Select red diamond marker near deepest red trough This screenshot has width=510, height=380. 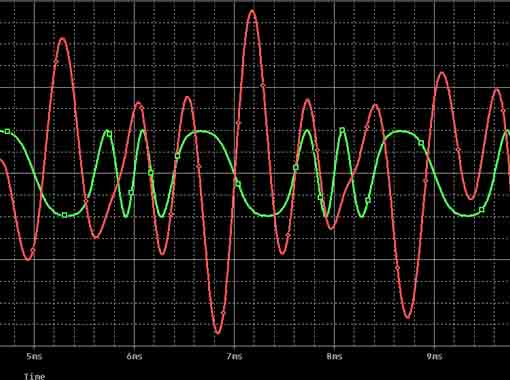coord(223,313)
